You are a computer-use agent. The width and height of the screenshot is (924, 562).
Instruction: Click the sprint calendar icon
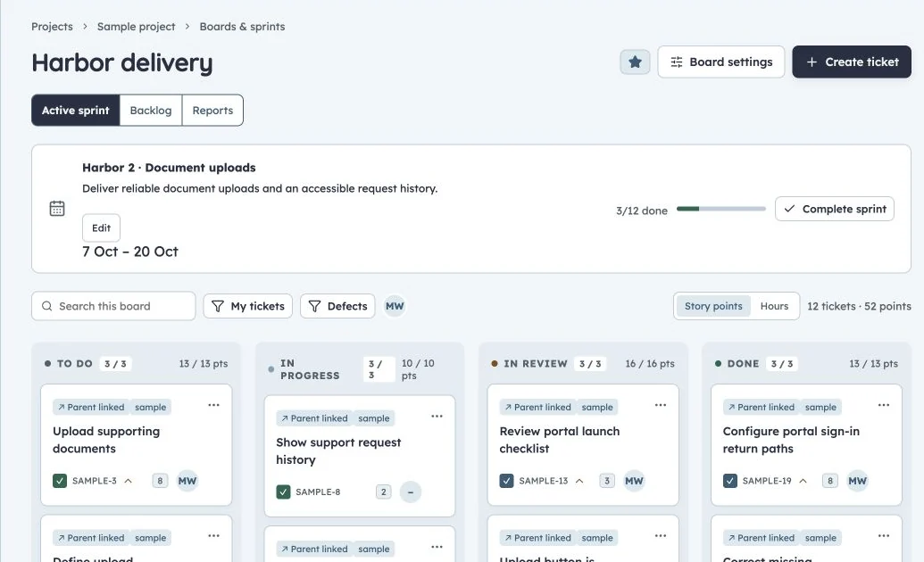coord(57,209)
